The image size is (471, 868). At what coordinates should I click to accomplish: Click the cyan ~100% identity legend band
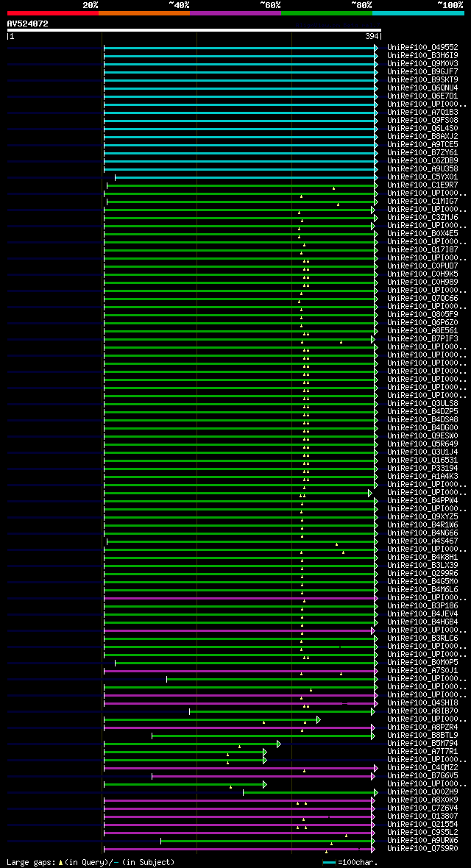(x=418, y=13)
